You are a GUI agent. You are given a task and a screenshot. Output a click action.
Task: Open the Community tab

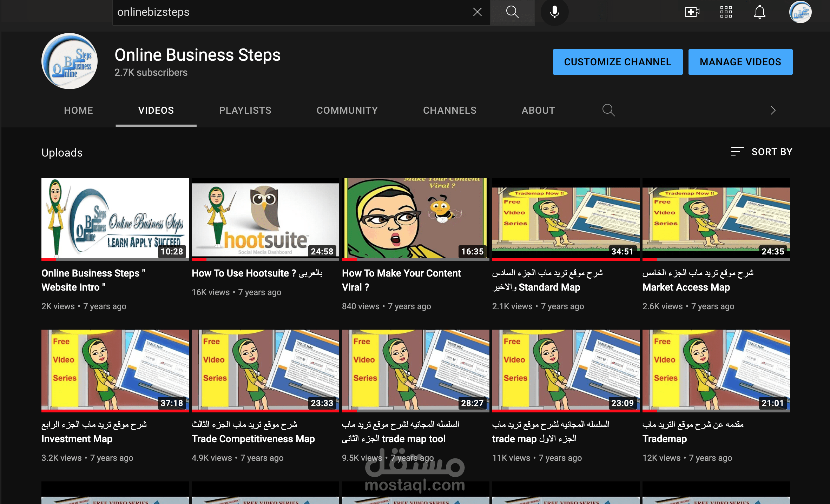point(347,110)
